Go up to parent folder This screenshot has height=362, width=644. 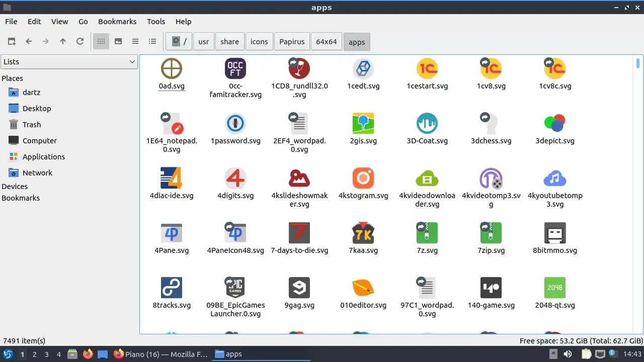click(x=63, y=42)
